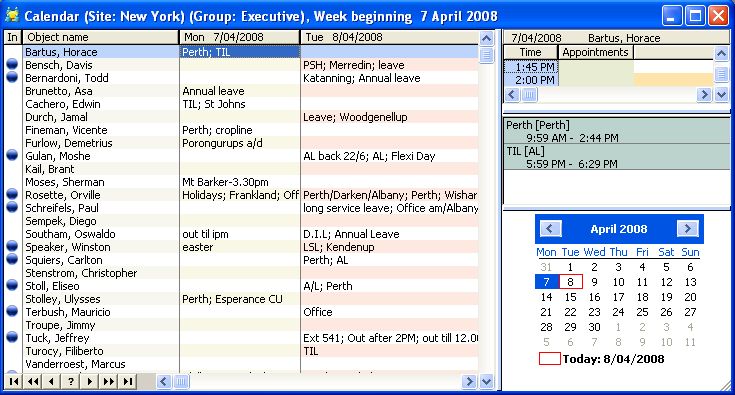This screenshot has width=735, height=395.
Task: Click the appointments pane scroll up arrow
Action: 721,53
